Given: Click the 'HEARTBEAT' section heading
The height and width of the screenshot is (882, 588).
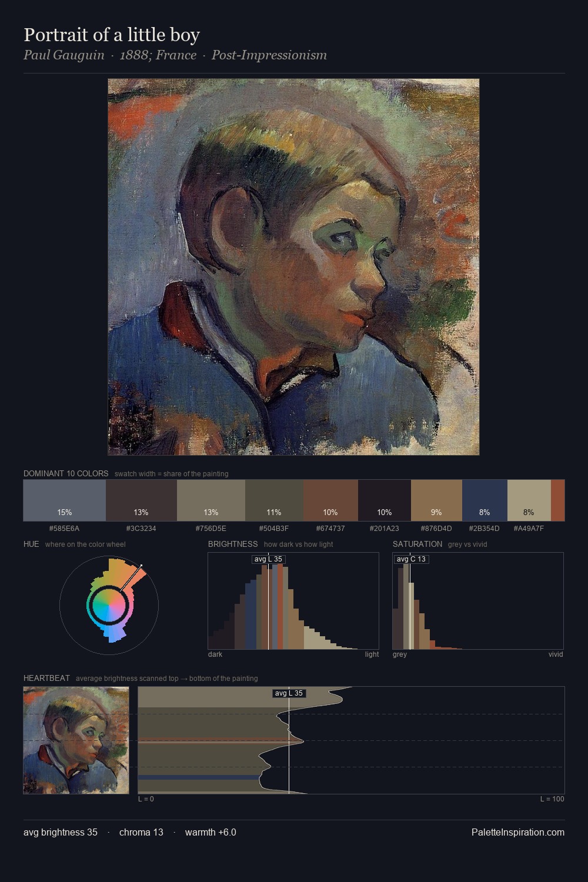Looking at the screenshot, I should pos(46,678).
